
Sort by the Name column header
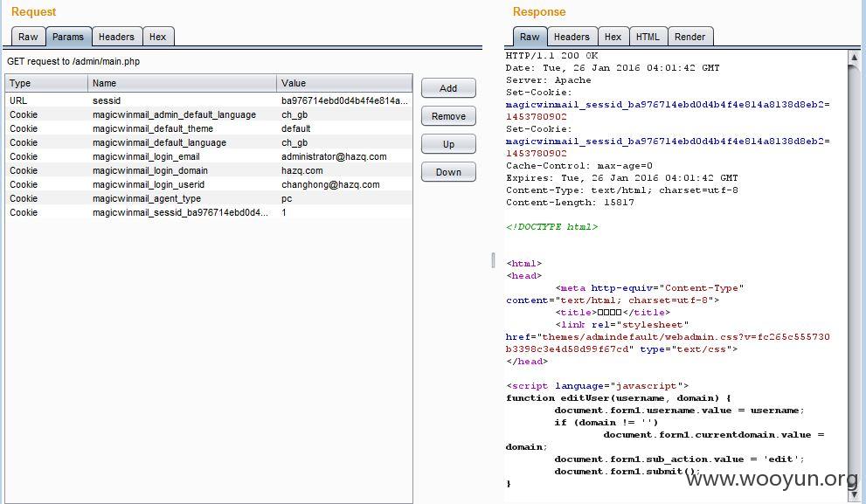click(182, 83)
